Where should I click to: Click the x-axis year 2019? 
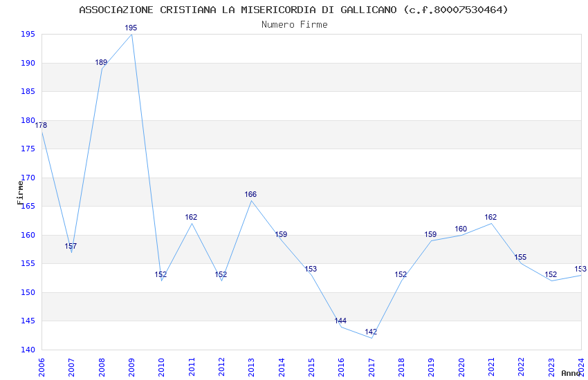pos(432,368)
